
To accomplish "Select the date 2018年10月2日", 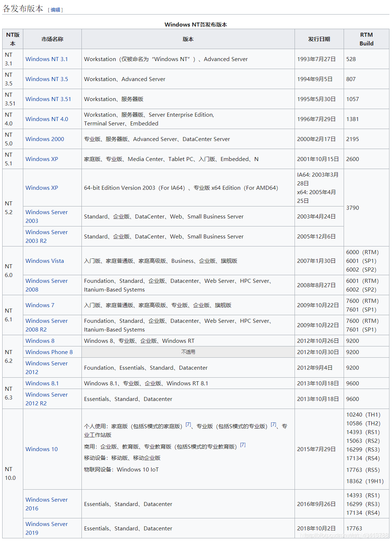I will (x=316, y=529).
